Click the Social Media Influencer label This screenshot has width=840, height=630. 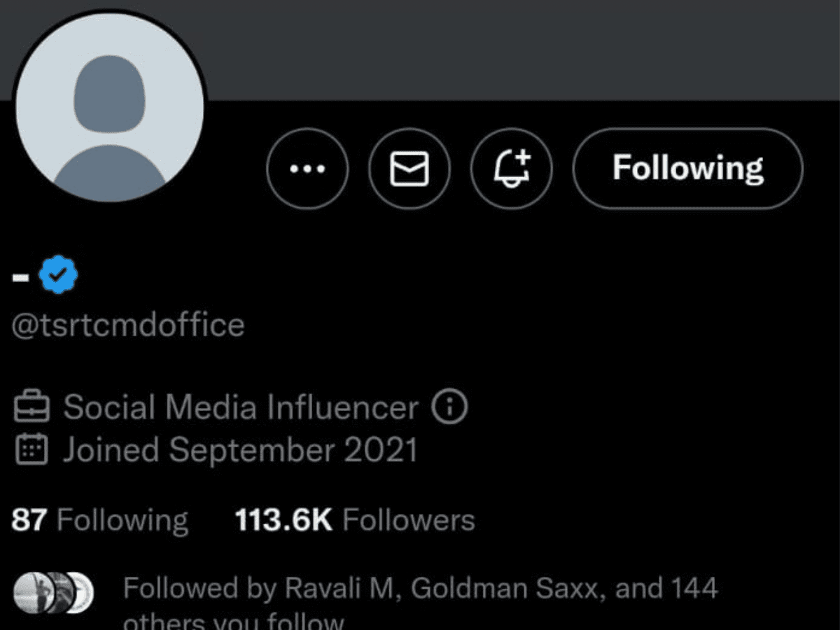tap(241, 407)
